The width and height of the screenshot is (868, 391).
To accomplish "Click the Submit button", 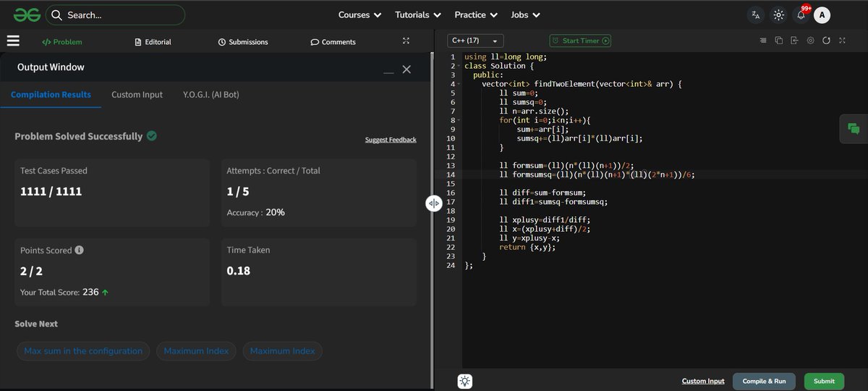I will tap(824, 381).
